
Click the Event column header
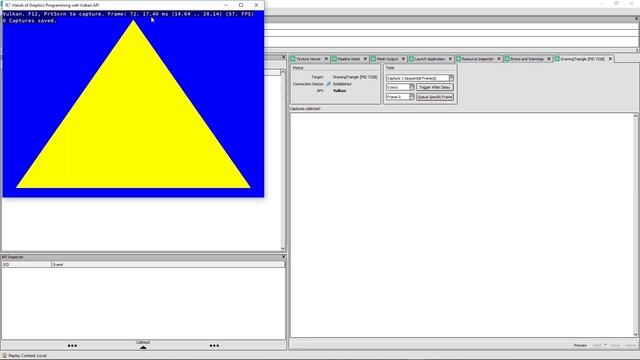click(168, 264)
